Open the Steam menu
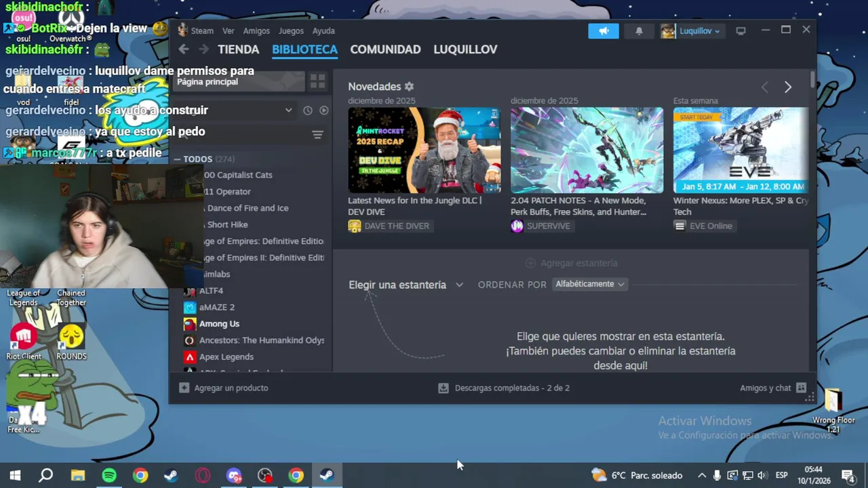868x488 pixels. point(202,30)
